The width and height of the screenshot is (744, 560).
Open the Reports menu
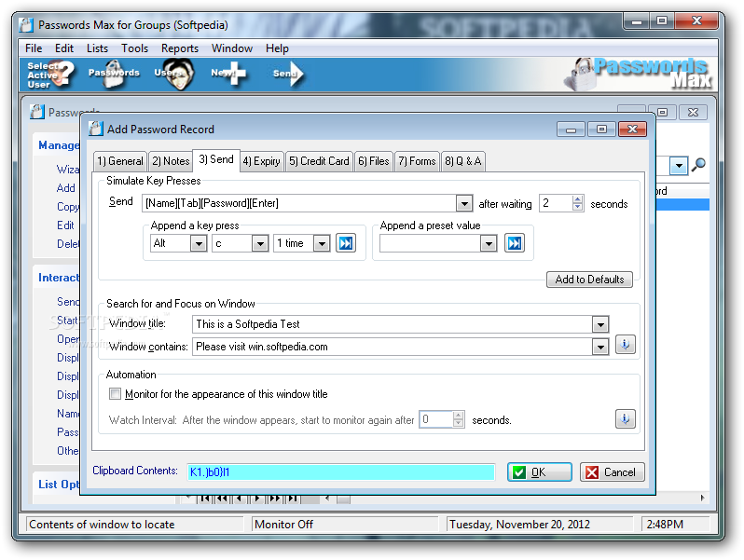pyautogui.click(x=180, y=48)
